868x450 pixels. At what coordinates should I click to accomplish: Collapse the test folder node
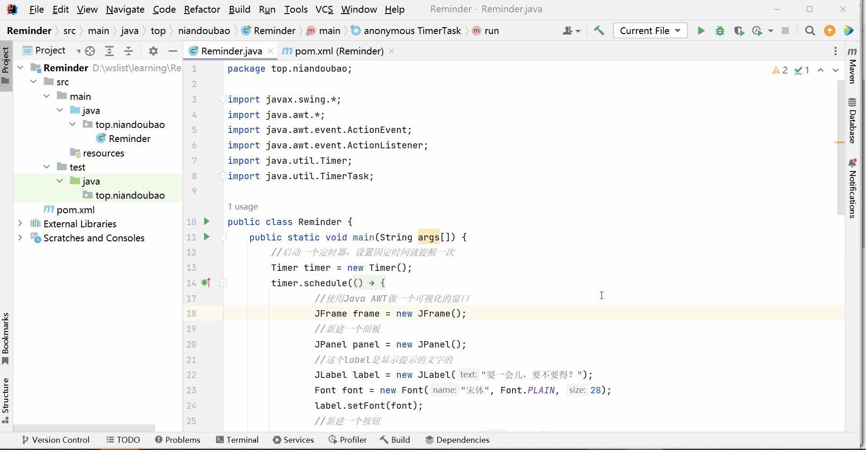point(47,167)
